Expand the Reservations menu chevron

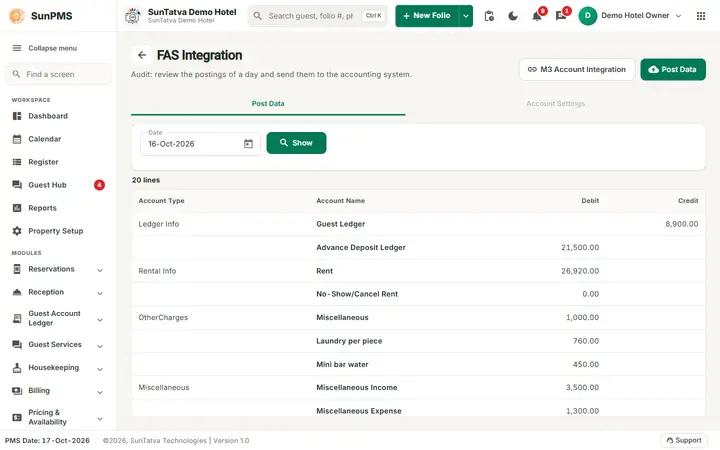100,270
